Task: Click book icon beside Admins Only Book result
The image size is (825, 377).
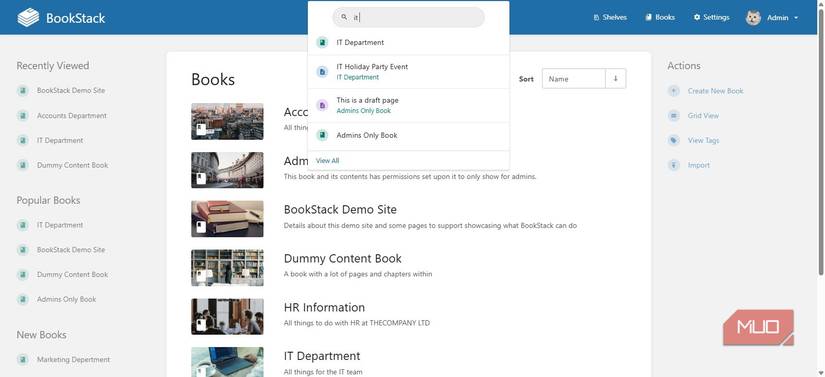Action: point(322,135)
